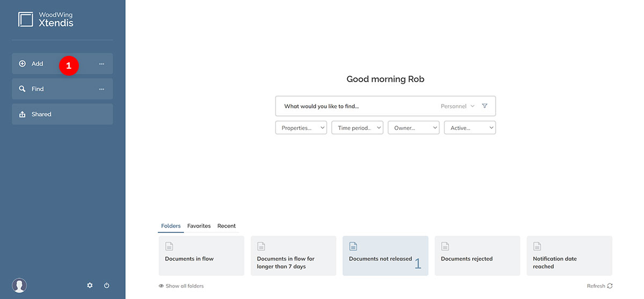This screenshot has width=644, height=299.
Task: Open the Find ellipsis options
Action: (x=101, y=89)
